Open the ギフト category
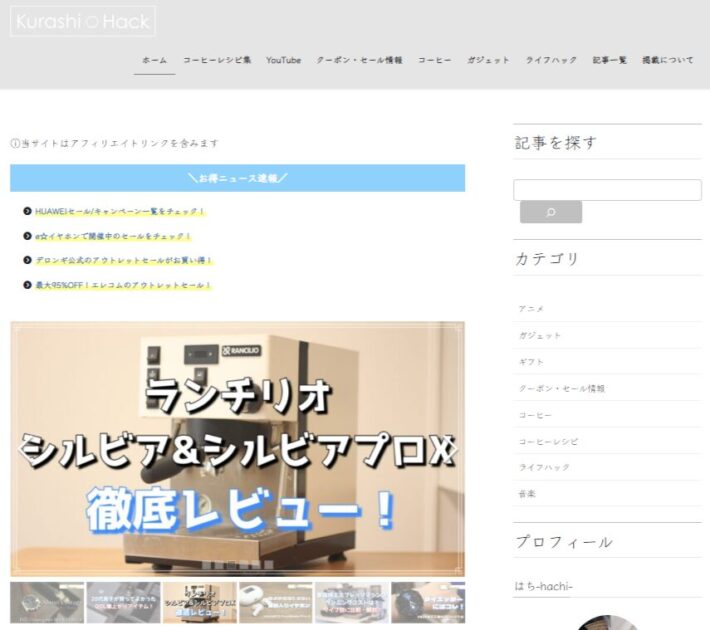 point(531,362)
